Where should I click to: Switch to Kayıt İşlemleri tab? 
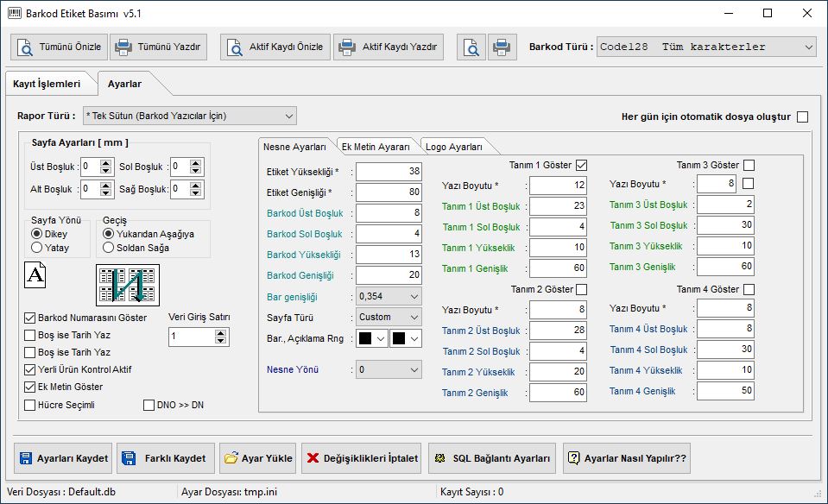47,84
